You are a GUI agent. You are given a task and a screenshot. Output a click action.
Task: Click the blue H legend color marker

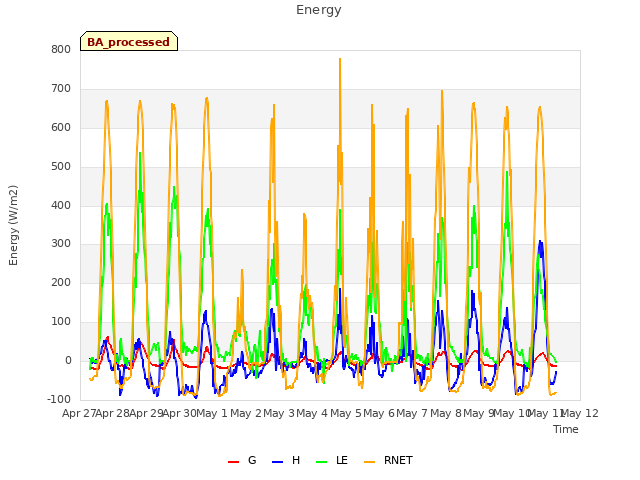(277, 462)
